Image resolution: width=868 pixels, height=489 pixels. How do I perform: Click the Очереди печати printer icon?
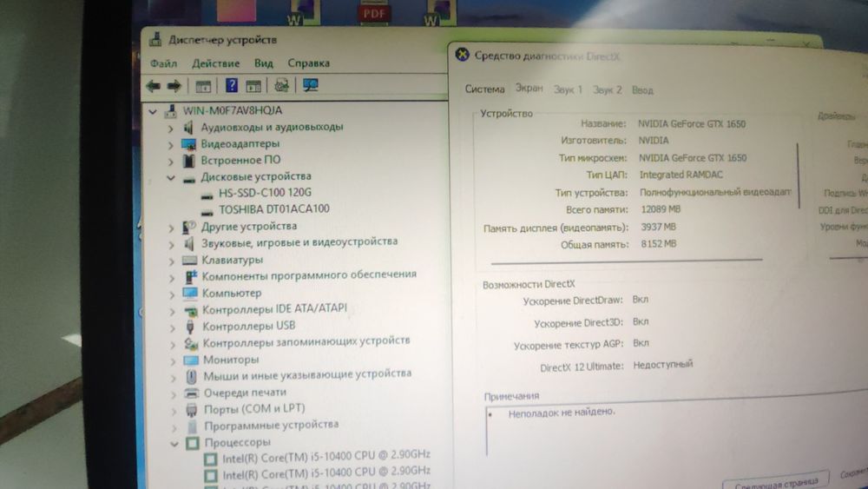192,393
